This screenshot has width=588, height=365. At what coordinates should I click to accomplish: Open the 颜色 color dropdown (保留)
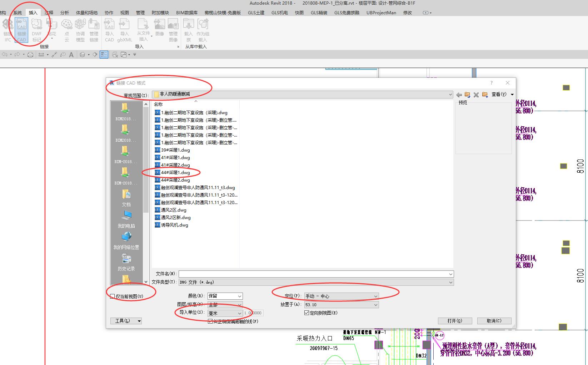coord(225,296)
